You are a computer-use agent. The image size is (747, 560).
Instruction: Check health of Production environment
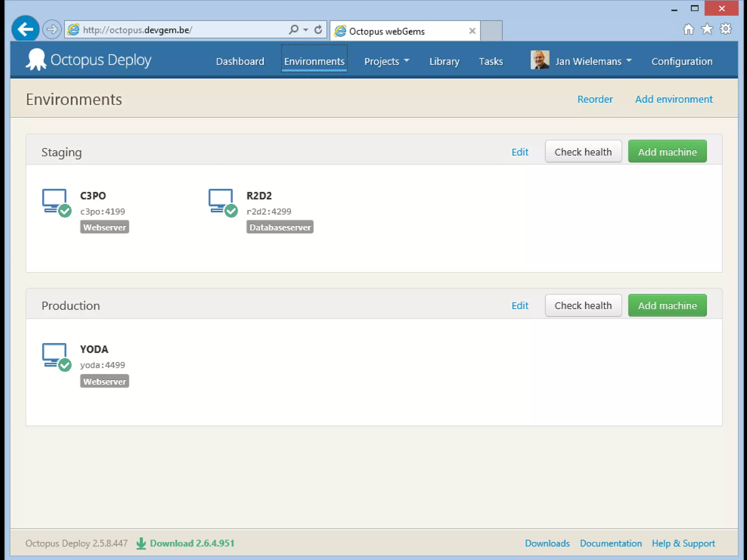point(583,306)
